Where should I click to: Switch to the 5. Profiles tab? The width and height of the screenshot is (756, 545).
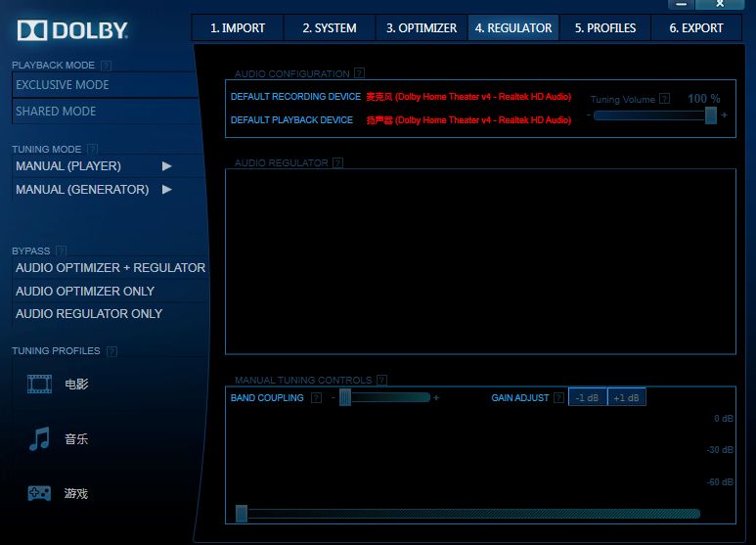click(605, 28)
